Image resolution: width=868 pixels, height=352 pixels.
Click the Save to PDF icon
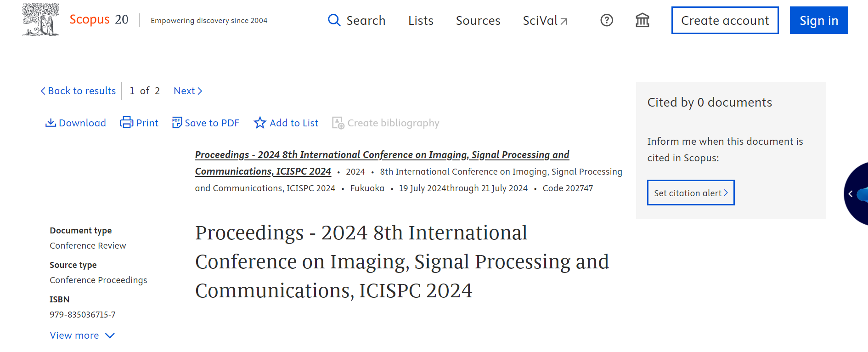coord(177,123)
